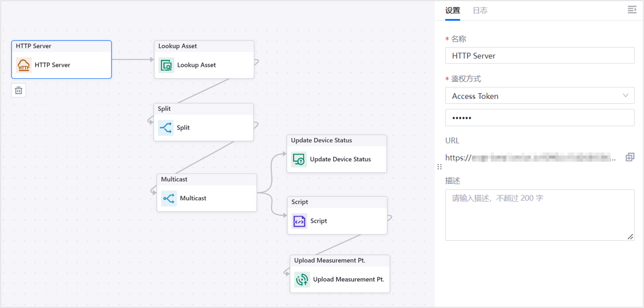Select the Multicast node icon
Viewport: 644px width, 308px height.
point(169,198)
